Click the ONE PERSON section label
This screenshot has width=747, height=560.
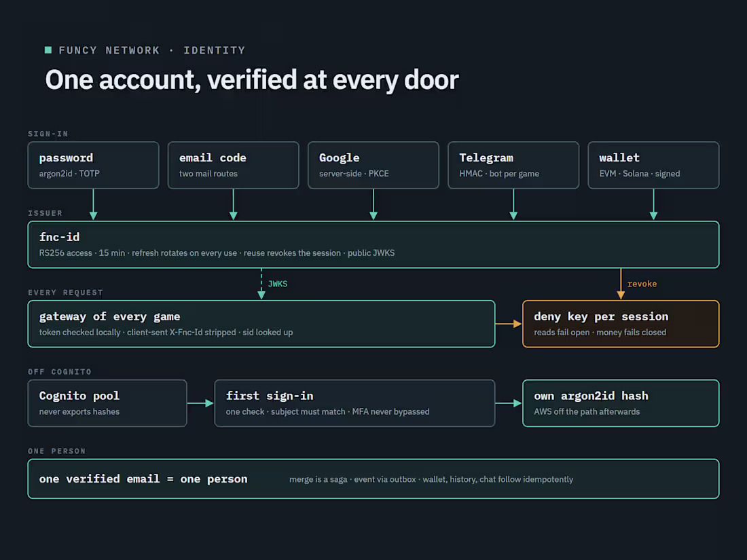[x=56, y=451]
